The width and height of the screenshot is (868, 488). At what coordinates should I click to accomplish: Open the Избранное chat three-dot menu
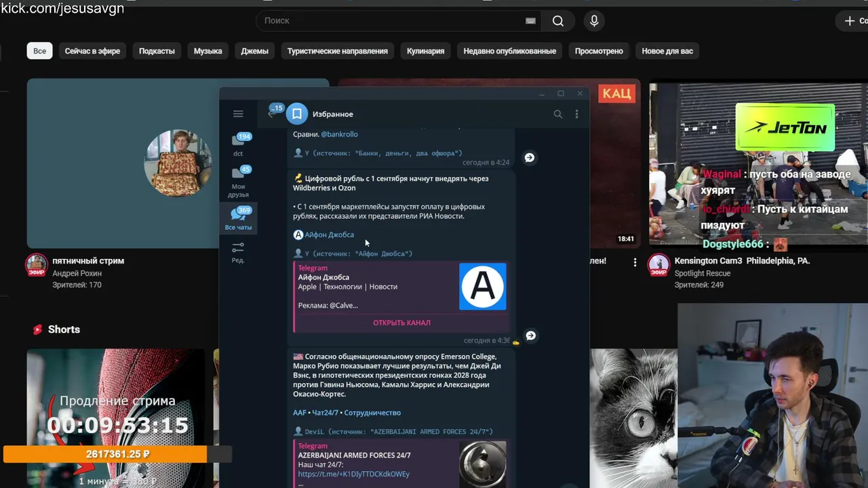[x=577, y=114]
